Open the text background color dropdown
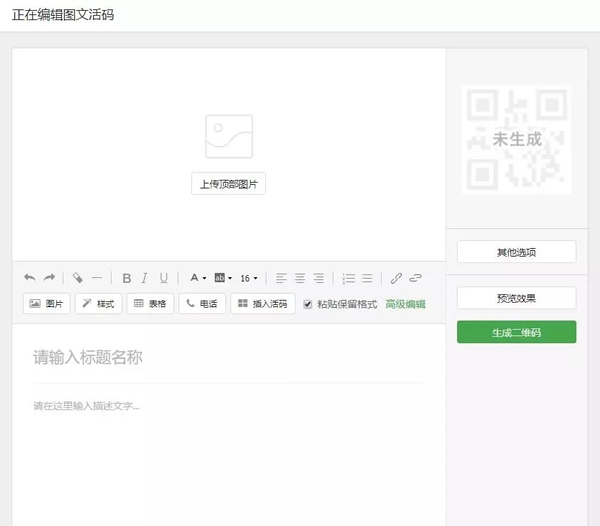Viewport: 600px width, 526px height. (223, 278)
